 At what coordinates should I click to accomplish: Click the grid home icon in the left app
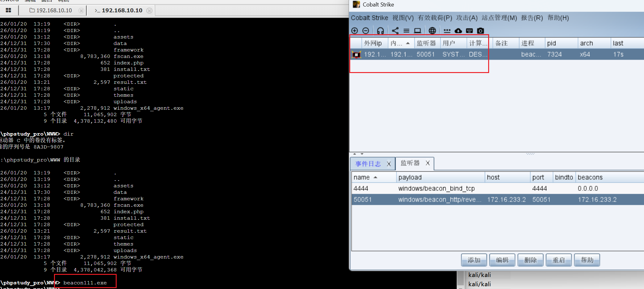(8, 10)
